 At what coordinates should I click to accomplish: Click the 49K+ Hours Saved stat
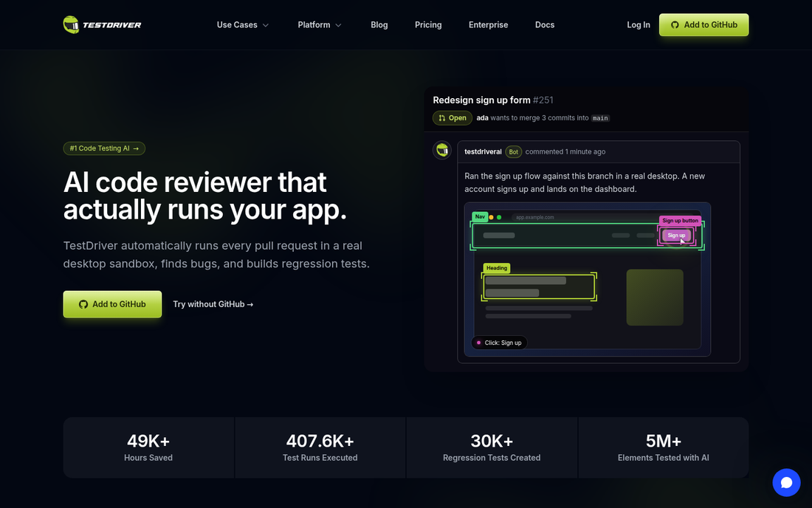coord(148,447)
